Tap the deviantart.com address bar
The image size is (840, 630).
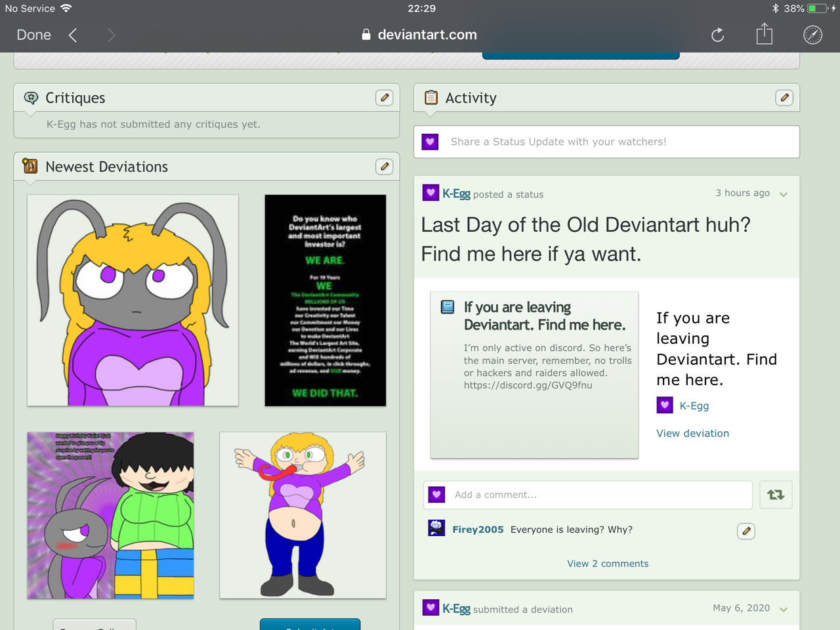(419, 35)
